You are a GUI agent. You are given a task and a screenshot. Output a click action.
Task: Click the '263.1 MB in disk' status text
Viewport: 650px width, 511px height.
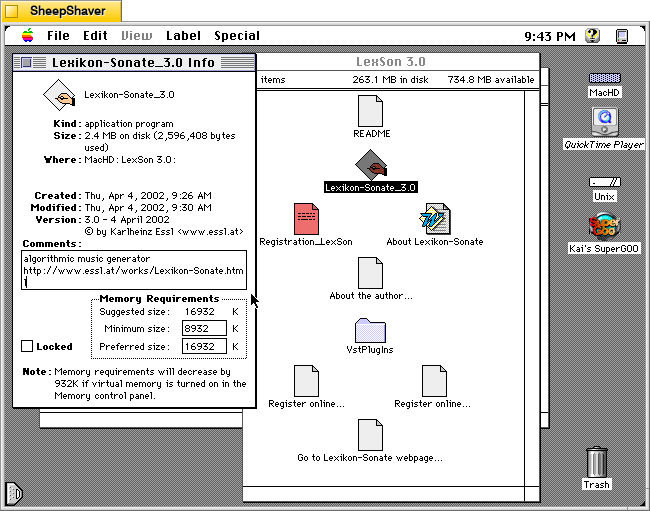[390, 80]
